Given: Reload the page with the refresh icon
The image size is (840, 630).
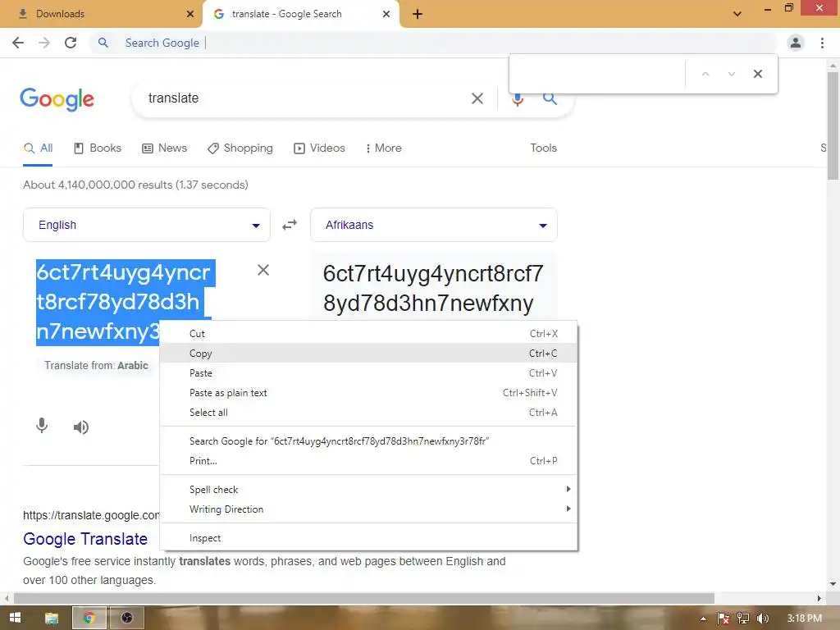Looking at the screenshot, I should click(71, 43).
